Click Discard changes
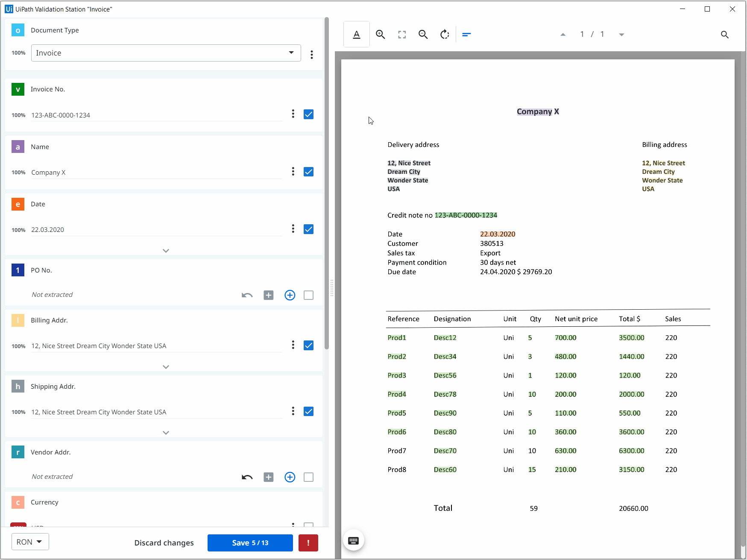This screenshot has height=560, width=747. click(x=164, y=543)
